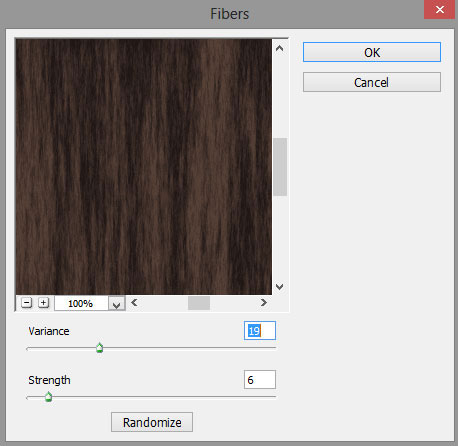
Task: Zoom out the preview with minus icon
Action: point(27,303)
